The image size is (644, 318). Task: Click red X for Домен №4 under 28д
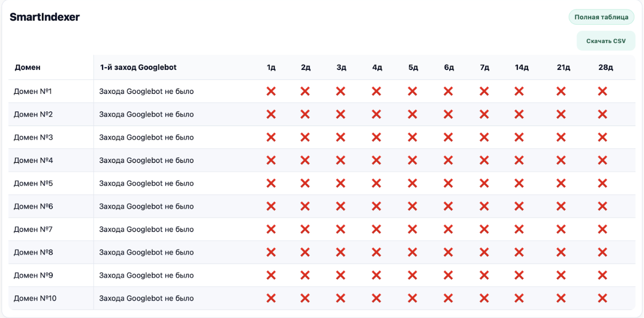[x=603, y=160]
